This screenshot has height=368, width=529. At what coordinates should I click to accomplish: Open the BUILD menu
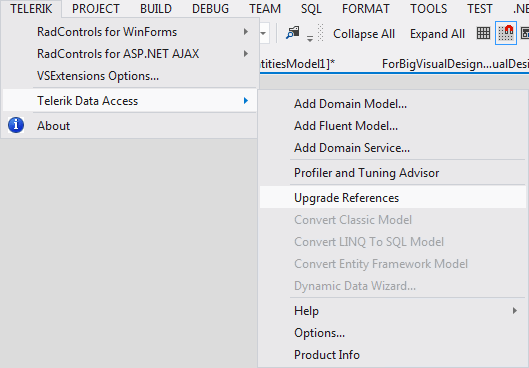click(x=156, y=9)
